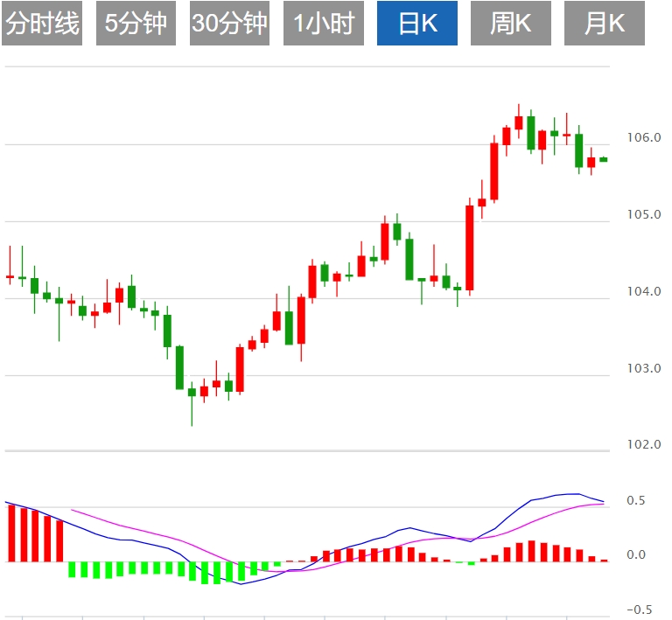
Task: Switch to the 周K weekly tab
Action: tap(511, 23)
